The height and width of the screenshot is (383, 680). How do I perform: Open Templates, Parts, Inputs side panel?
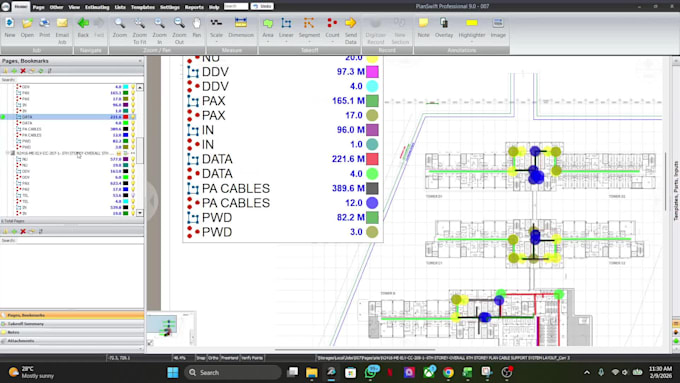(x=676, y=191)
